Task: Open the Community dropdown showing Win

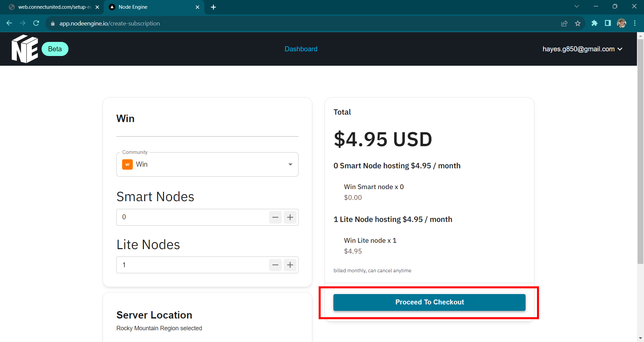Action: coord(207,164)
